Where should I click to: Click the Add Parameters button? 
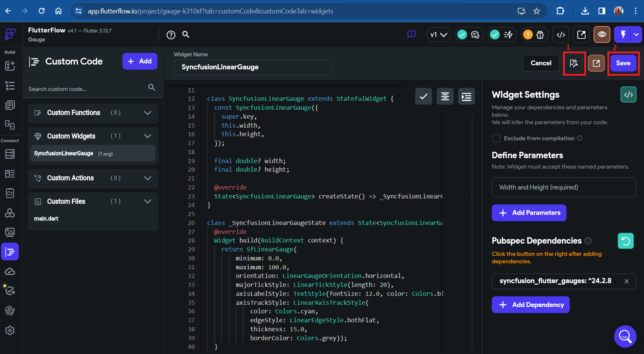click(x=529, y=213)
